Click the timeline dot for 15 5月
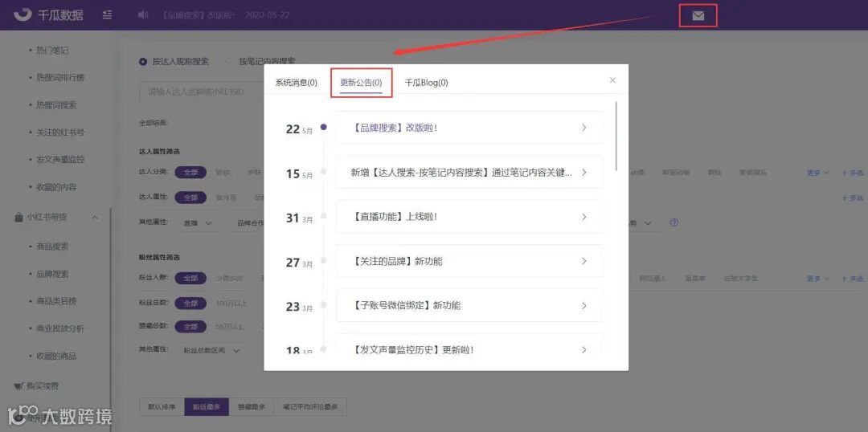868x432 pixels. (x=324, y=172)
